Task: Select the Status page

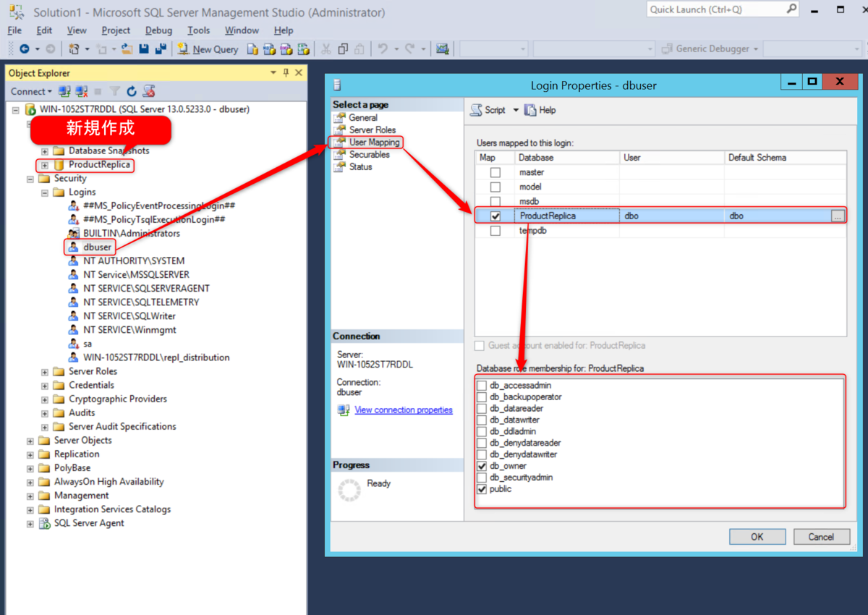Action: [360, 167]
